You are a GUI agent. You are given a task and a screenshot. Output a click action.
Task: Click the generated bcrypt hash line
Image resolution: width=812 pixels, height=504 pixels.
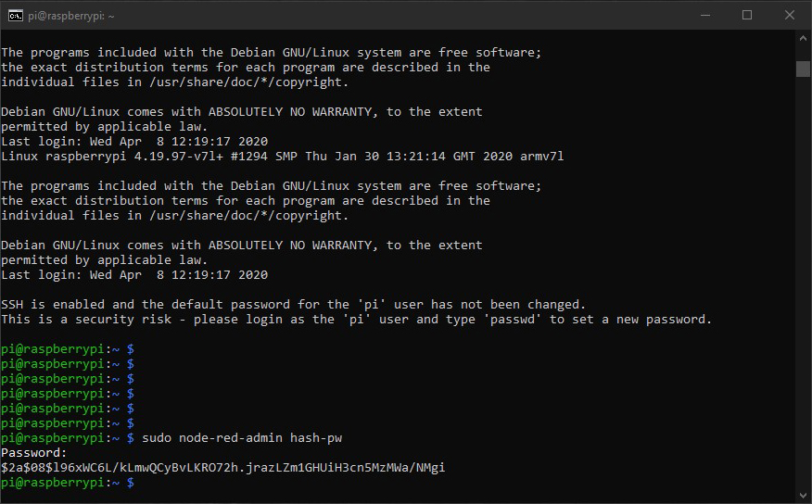(222, 468)
